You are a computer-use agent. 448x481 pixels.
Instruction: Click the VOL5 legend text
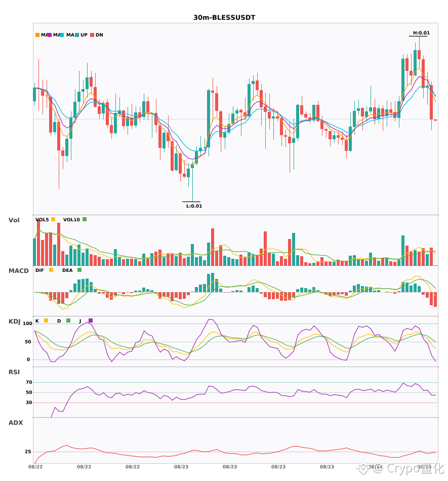(x=42, y=220)
